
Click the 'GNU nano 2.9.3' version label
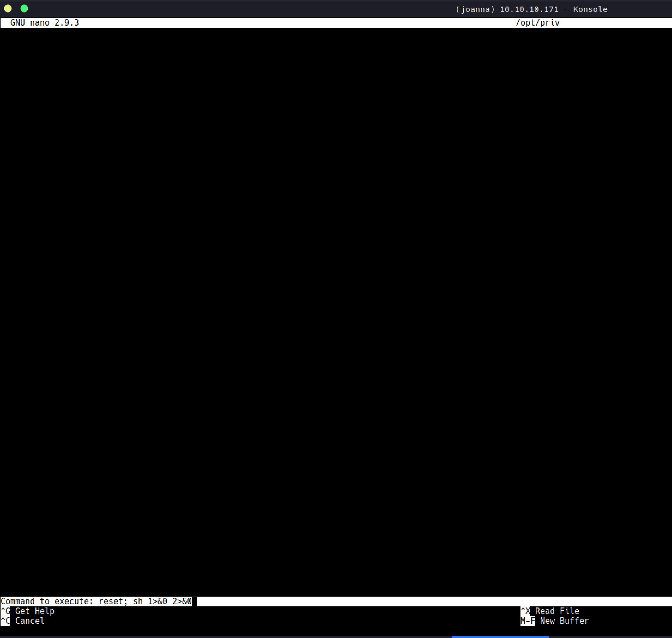point(45,23)
